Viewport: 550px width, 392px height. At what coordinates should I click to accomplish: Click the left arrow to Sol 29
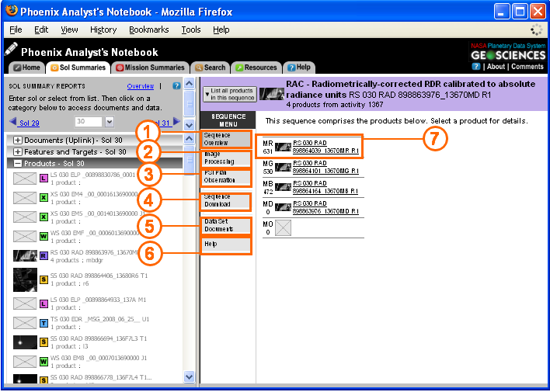coord(12,123)
